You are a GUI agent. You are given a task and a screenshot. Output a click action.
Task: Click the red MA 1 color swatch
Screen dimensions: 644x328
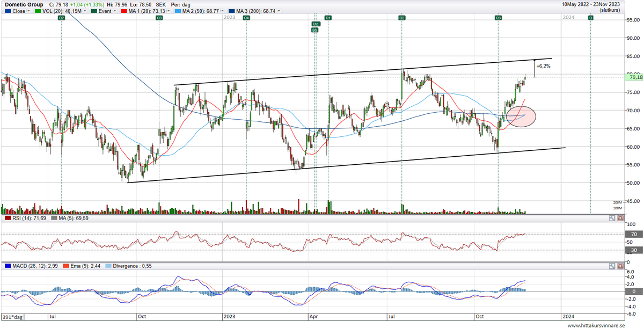[124, 11]
